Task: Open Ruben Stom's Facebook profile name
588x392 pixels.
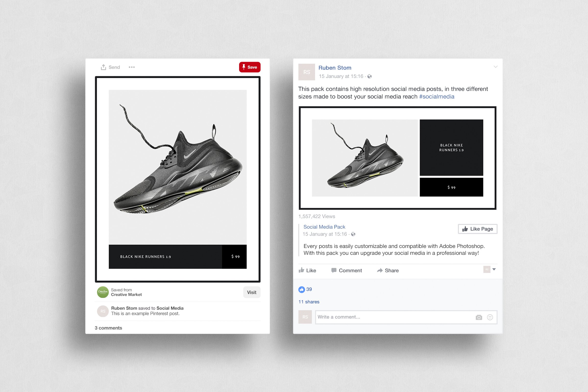Action: (335, 68)
